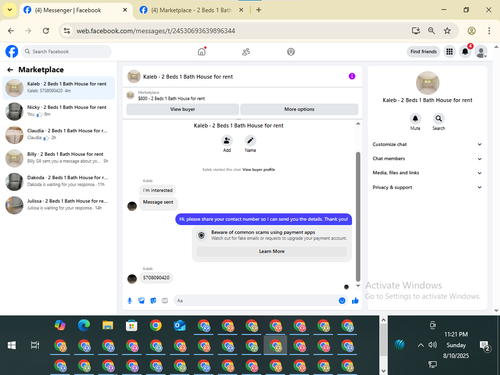This screenshot has width=500, height=375.
Task: Open Billy conversation in chat list
Action: [59, 158]
